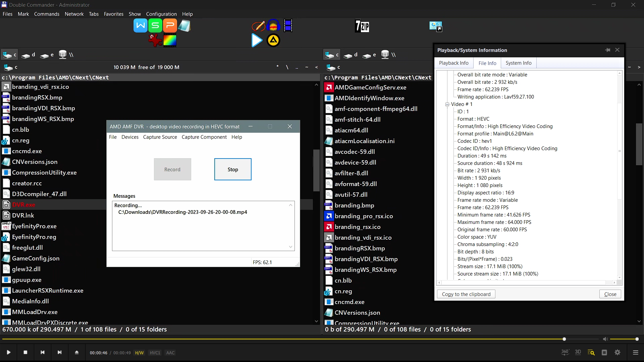This screenshot has width=644, height=362.
Task: Open directory history with the < button
Action: tap(317, 67)
